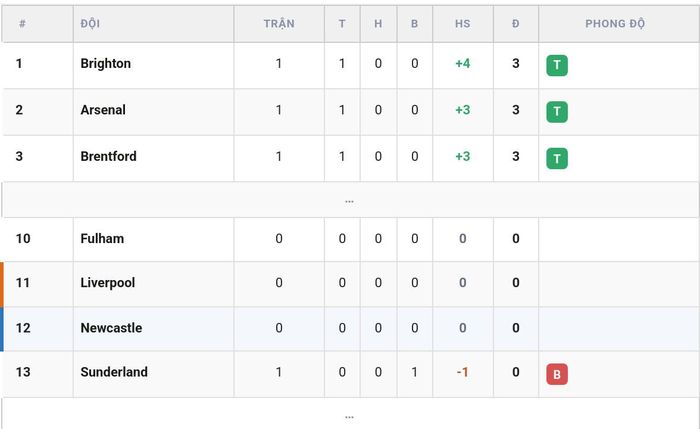Open the Liverpool team link
Viewport: 700px width, 429px height.
(x=108, y=283)
